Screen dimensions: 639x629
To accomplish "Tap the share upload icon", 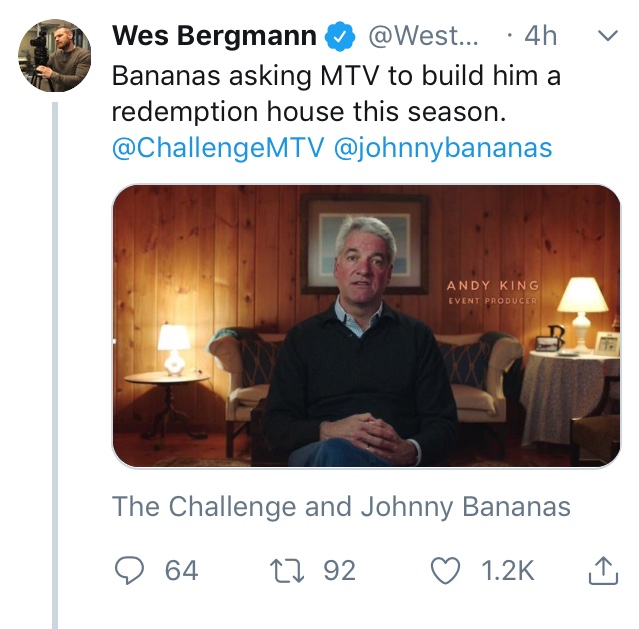I will (x=604, y=570).
